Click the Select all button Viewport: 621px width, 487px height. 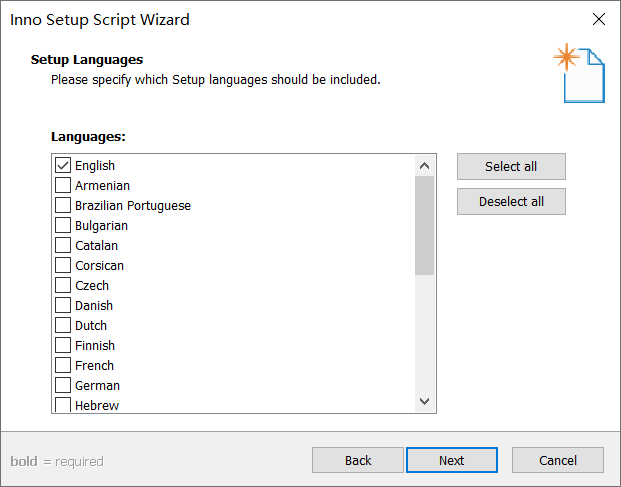511,167
